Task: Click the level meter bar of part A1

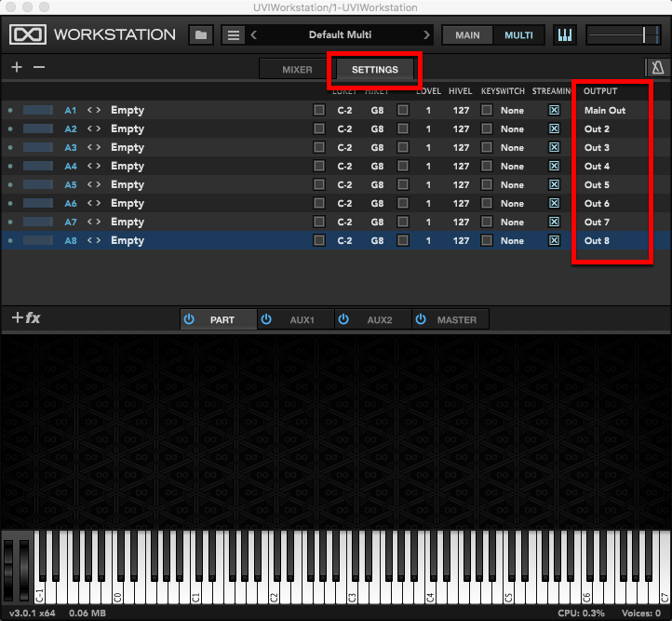Action: point(38,110)
